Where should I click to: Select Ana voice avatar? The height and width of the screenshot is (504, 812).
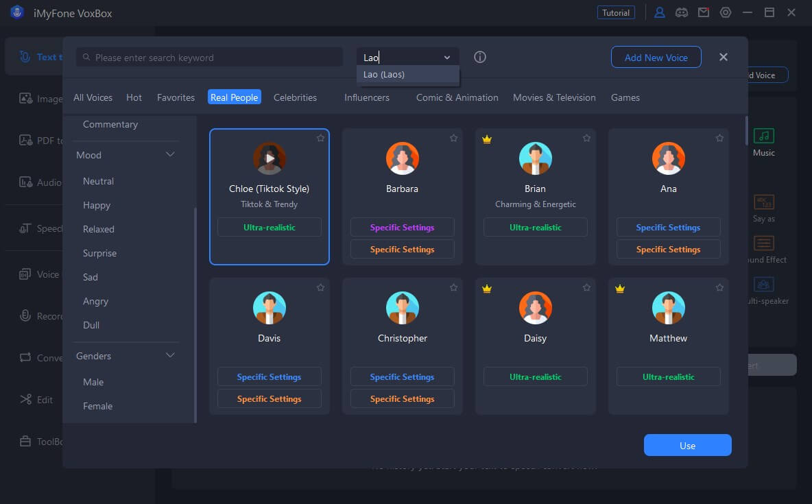tap(669, 158)
